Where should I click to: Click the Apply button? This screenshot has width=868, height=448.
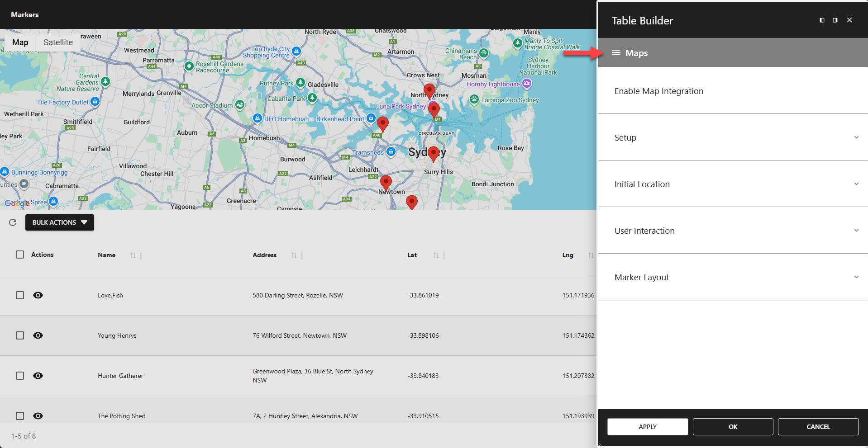(x=647, y=426)
